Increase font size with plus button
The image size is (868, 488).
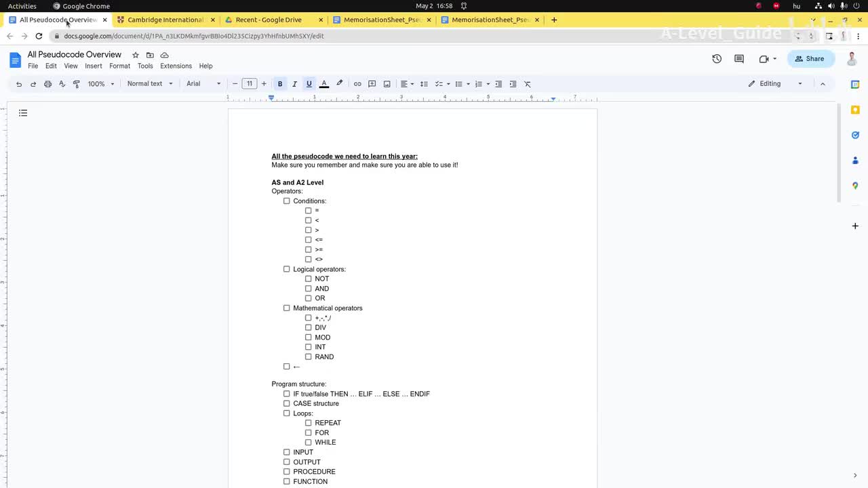pyautogui.click(x=264, y=84)
